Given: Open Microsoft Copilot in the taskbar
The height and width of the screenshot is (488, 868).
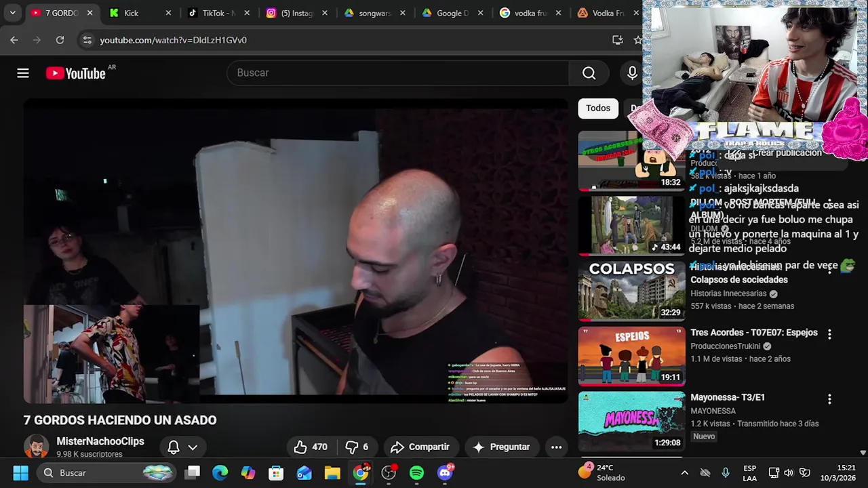Looking at the screenshot, I should tap(248, 472).
